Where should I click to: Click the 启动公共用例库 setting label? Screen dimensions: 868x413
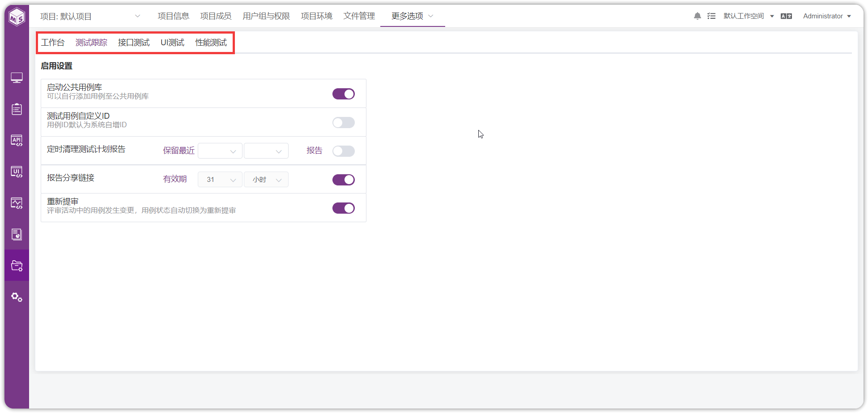pyautogui.click(x=75, y=87)
